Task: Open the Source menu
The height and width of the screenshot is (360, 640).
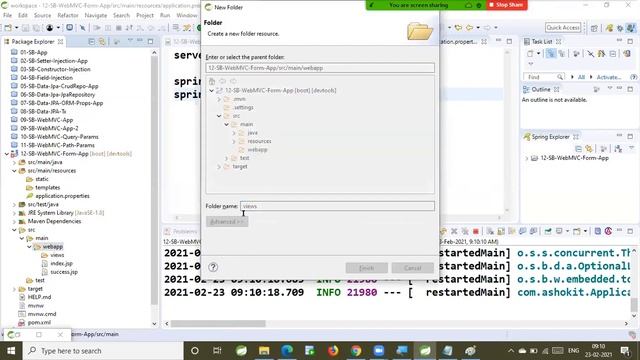Action: pyautogui.click(x=42, y=15)
